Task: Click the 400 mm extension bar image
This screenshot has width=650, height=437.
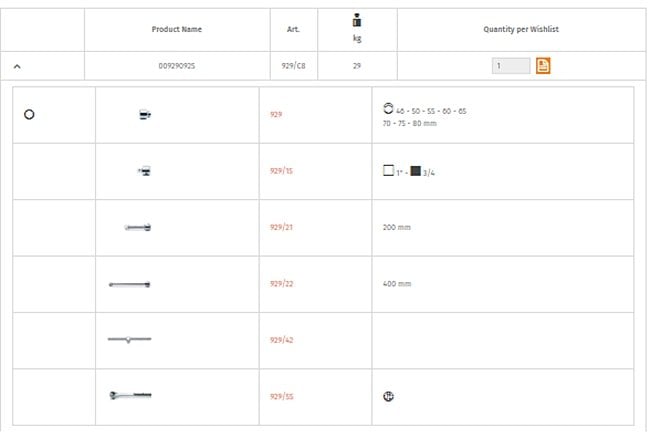Action: point(129,284)
